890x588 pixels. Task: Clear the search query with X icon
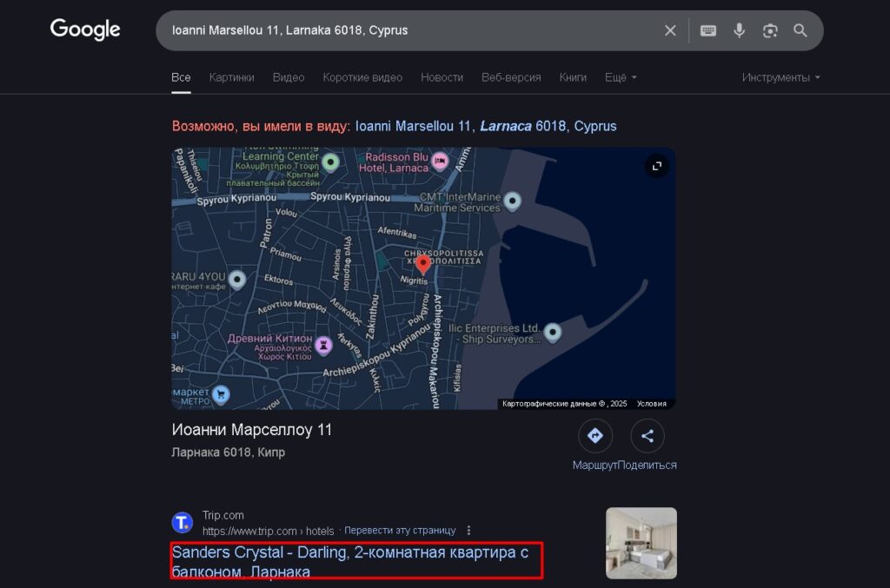(670, 30)
